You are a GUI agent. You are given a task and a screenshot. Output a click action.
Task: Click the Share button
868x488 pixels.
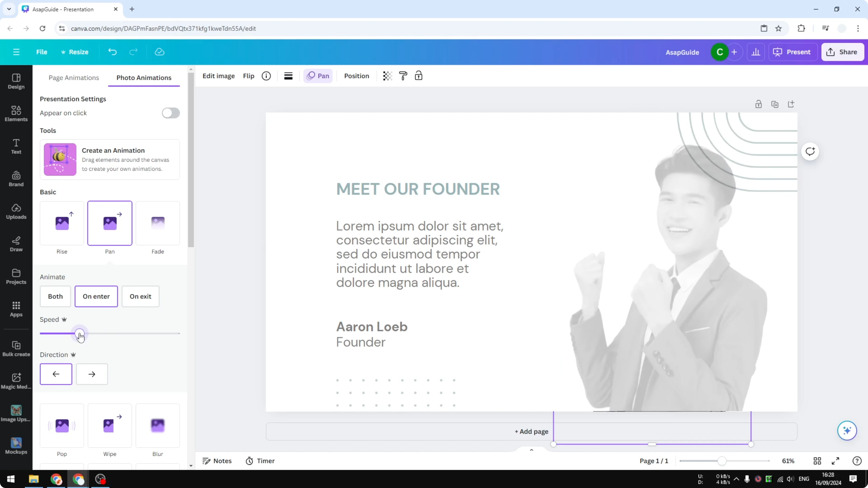[x=842, y=52]
